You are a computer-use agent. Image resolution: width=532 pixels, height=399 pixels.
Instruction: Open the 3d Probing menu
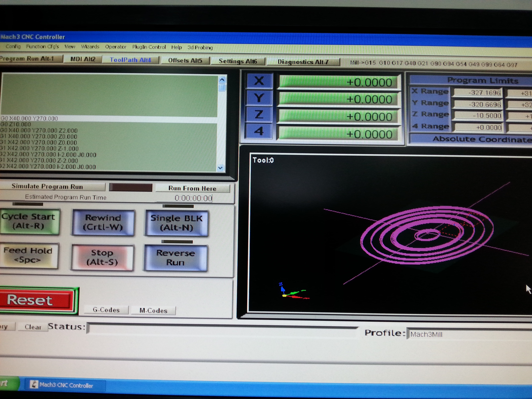click(200, 48)
